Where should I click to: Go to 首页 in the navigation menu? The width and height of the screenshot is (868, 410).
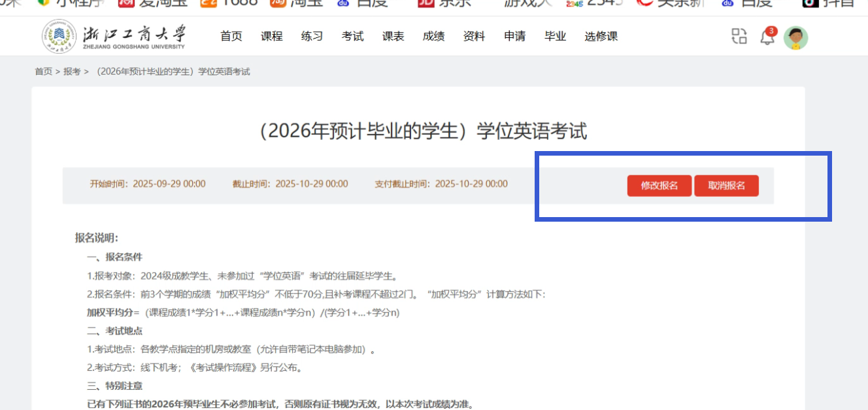tap(231, 37)
